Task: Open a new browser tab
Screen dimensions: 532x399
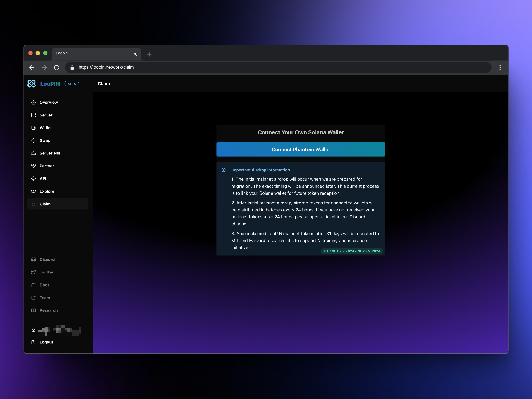Action: pyautogui.click(x=149, y=54)
